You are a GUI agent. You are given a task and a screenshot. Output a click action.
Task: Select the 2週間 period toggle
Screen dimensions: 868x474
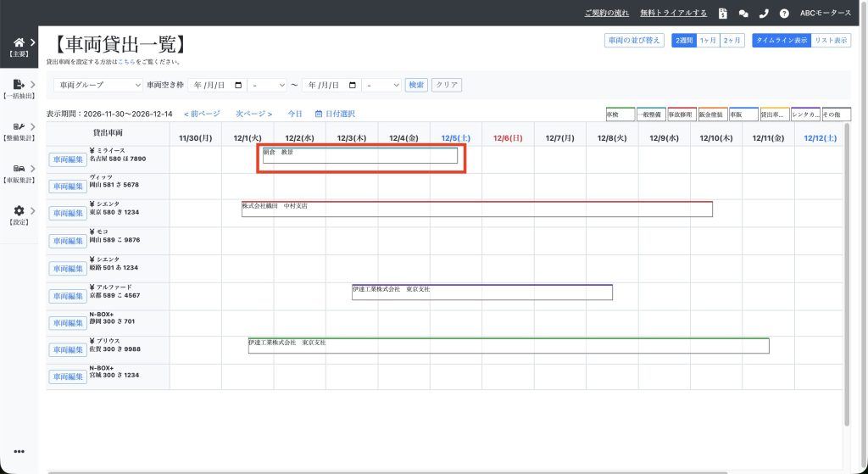[684, 41]
